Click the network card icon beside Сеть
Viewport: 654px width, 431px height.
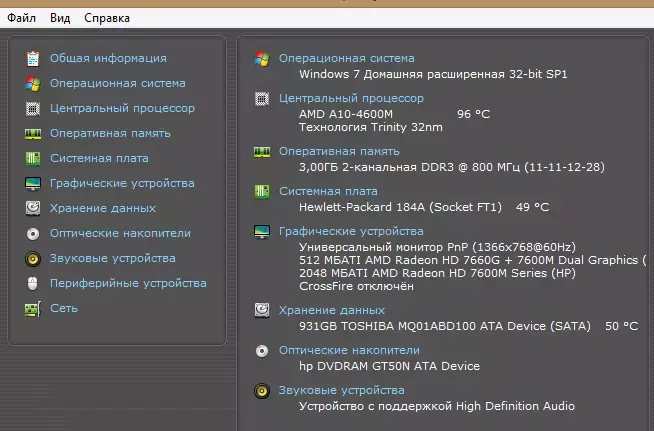click(33, 309)
